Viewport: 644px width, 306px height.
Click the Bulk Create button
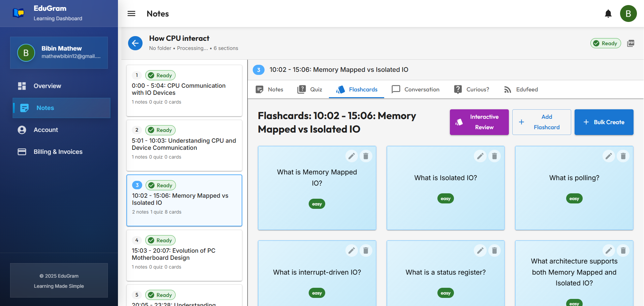604,122
